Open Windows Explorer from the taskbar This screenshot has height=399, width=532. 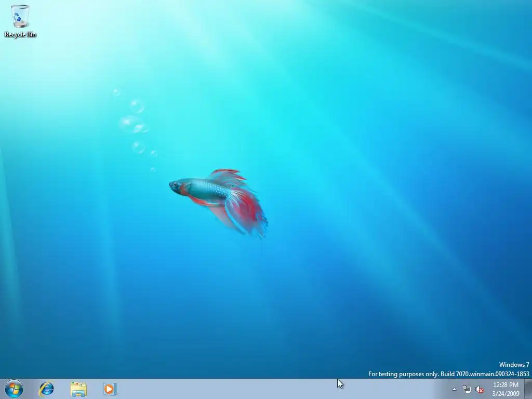point(78,389)
